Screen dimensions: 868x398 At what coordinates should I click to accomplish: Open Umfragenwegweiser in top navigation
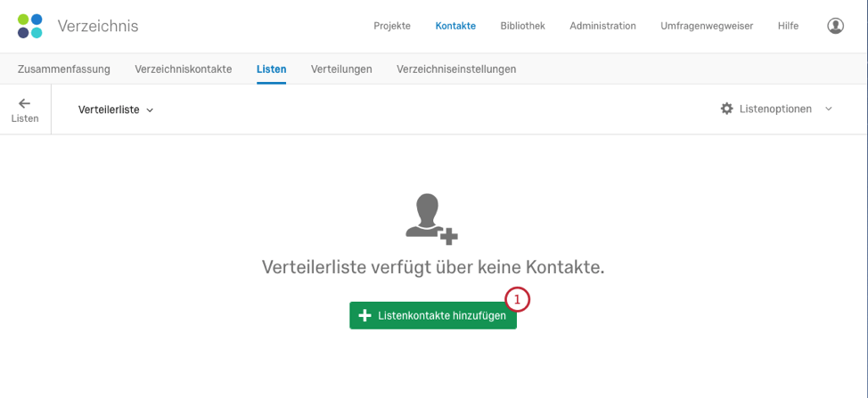[x=707, y=26]
